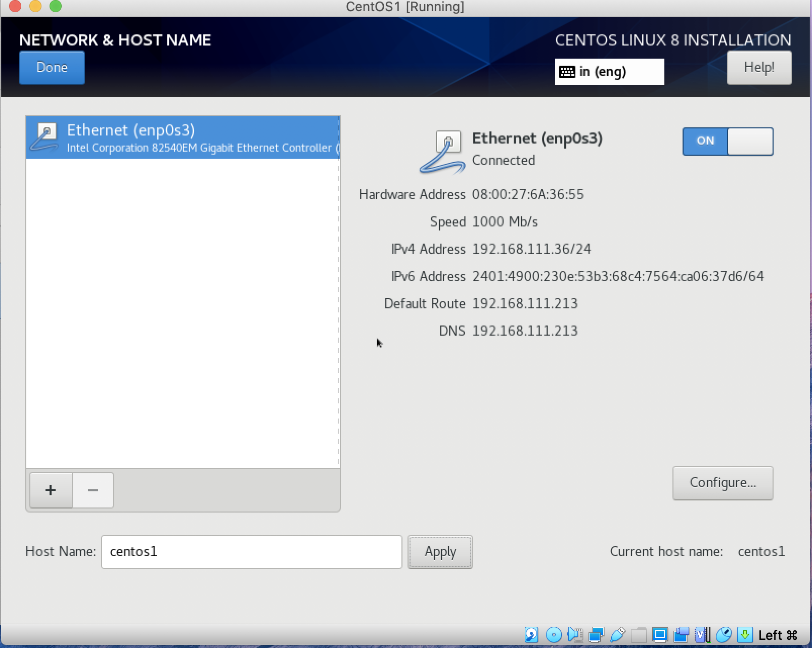This screenshot has height=648, width=812.
Task: Apply the host name
Action: point(440,552)
